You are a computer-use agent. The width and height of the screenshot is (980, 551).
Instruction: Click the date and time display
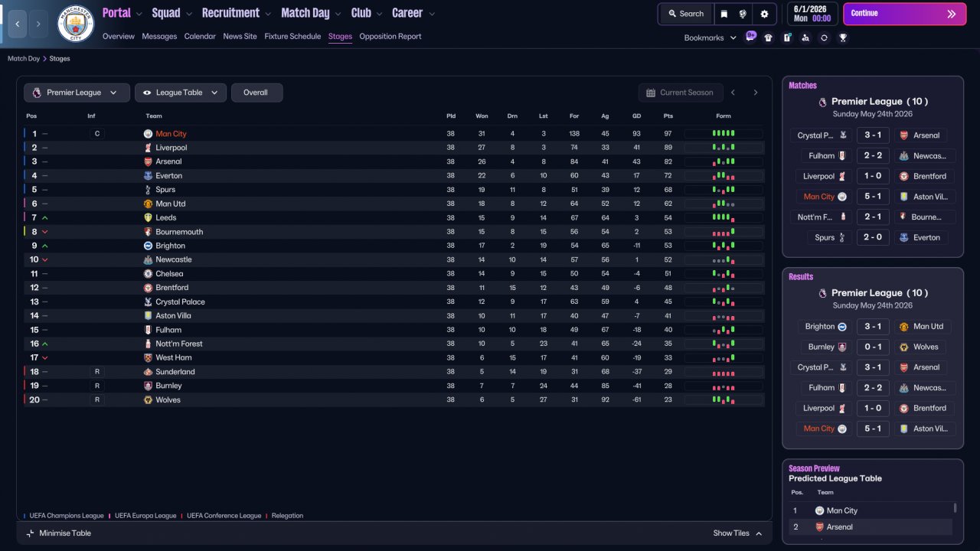point(812,14)
